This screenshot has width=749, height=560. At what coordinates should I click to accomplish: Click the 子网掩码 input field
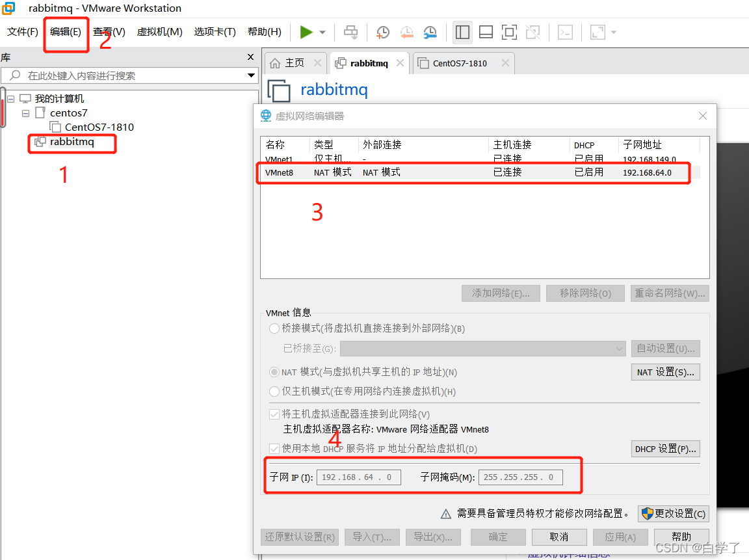(x=521, y=477)
